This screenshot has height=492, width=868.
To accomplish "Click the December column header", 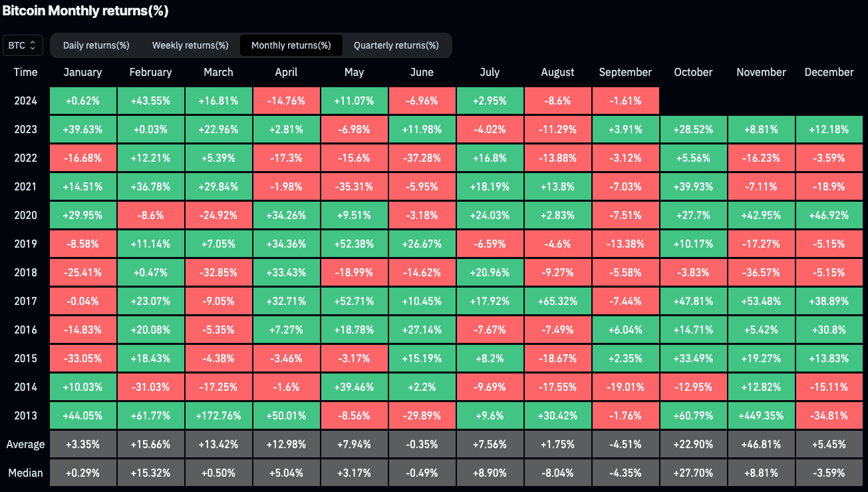I will click(829, 72).
